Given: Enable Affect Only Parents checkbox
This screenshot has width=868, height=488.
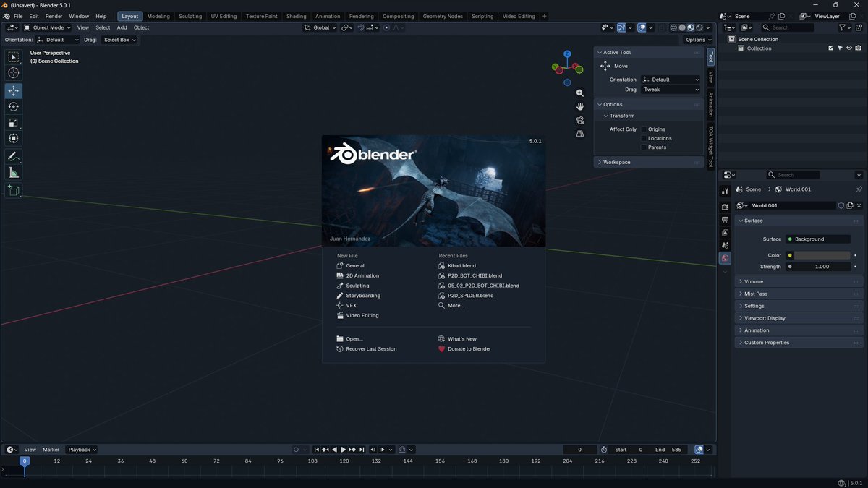Looking at the screenshot, I should click(644, 147).
